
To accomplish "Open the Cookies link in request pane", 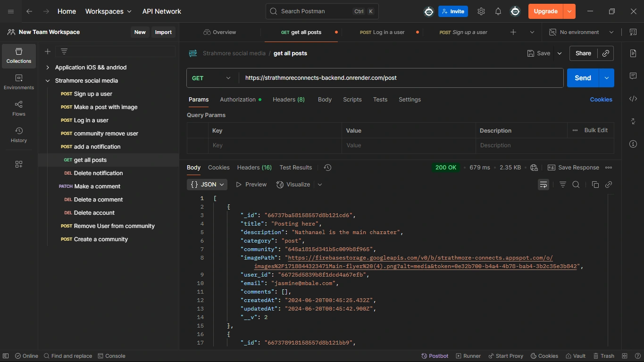I will [601, 100].
